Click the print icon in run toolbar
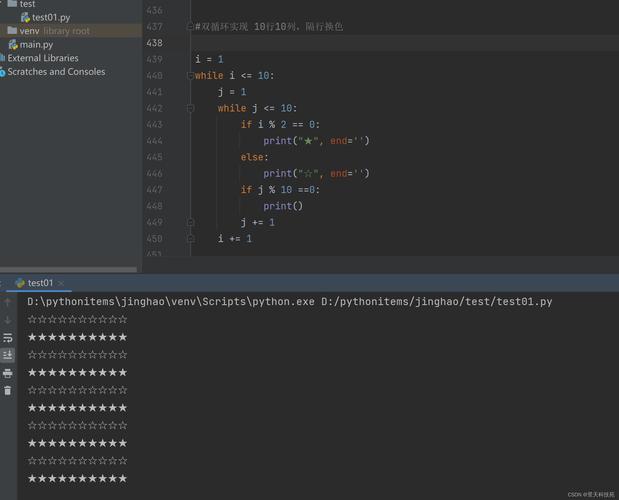The width and height of the screenshot is (619, 500). [x=8, y=373]
